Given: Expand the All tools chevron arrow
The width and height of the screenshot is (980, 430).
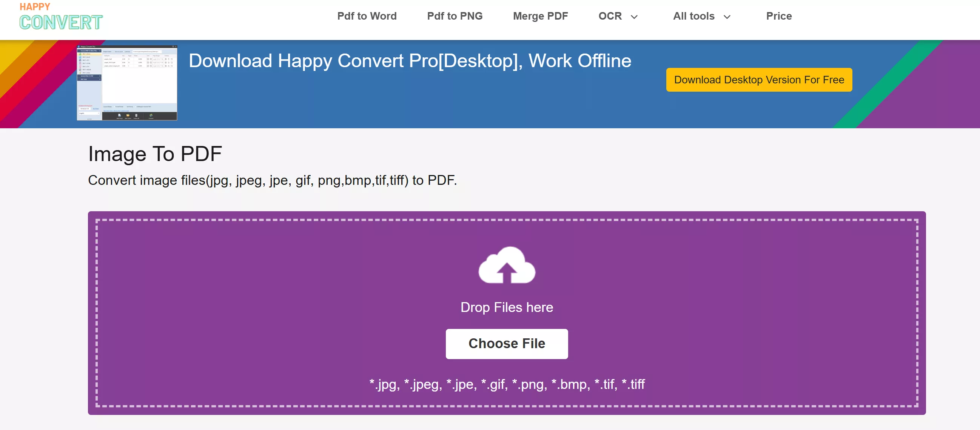Looking at the screenshot, I should pyautogui.click(x=727, y=17).
